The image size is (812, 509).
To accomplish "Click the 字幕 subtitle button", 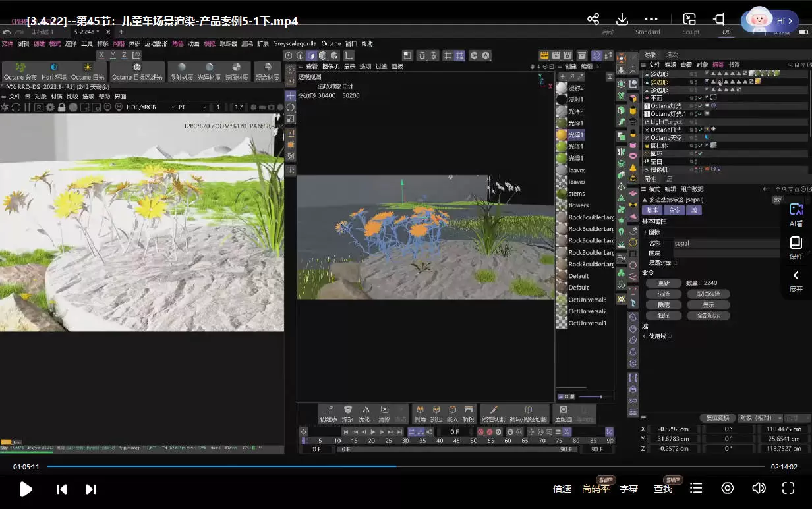I will pos(629,489).
